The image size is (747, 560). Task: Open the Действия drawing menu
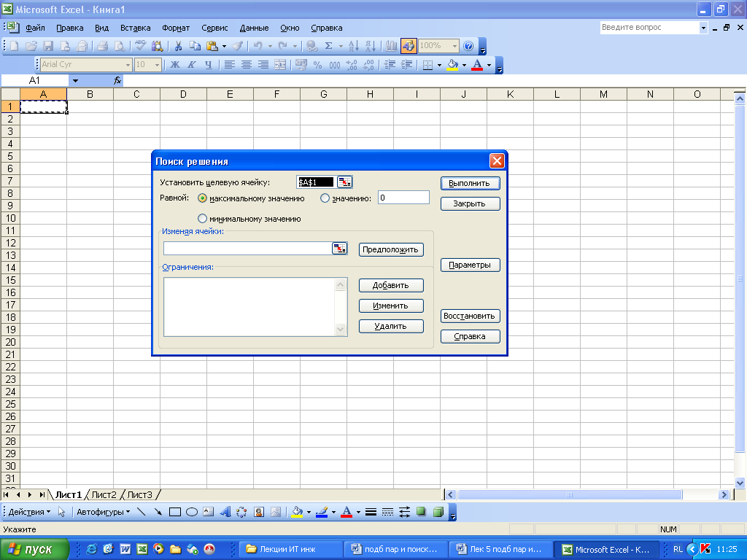pyautogui.click(x=29, y=513)
